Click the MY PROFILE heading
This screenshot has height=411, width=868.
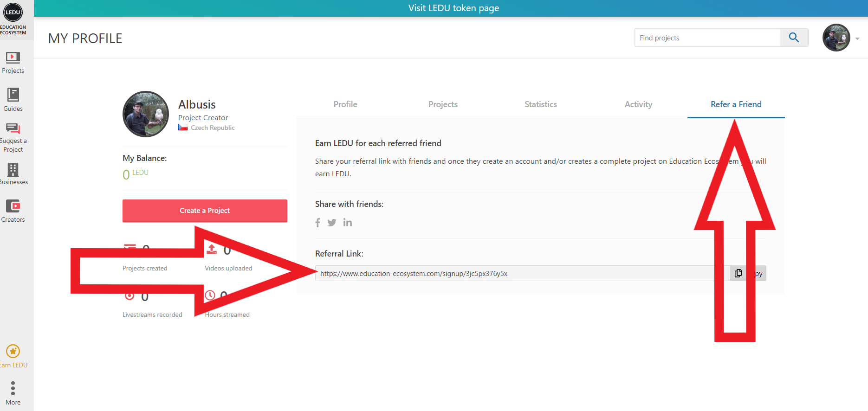pyautogui.click(x=85, y=39)
